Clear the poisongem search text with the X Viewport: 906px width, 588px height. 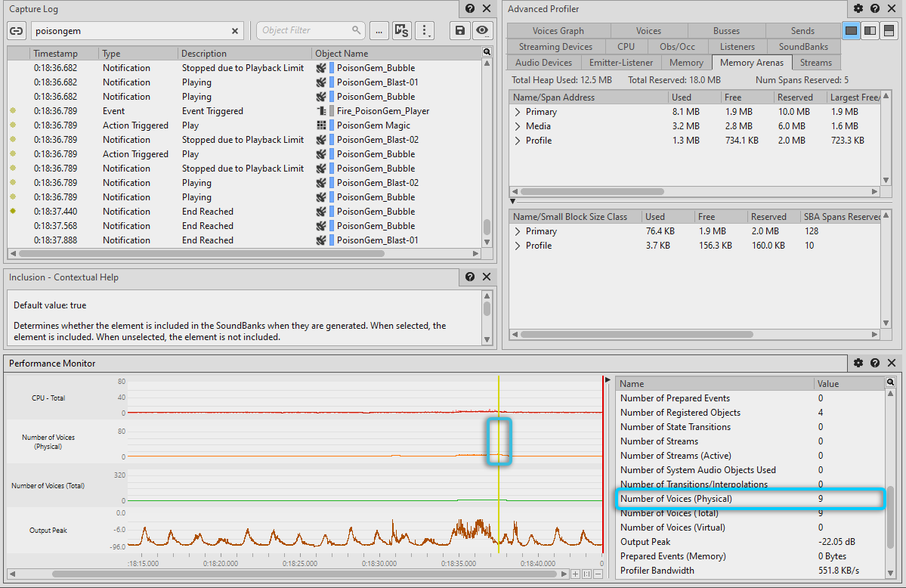click(235, 31)
